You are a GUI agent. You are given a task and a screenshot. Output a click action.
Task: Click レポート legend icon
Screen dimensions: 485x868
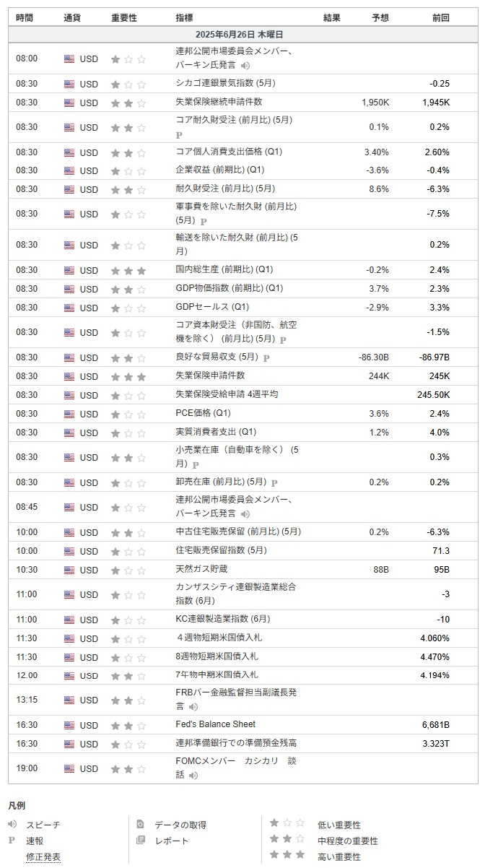tap(141, 840)
